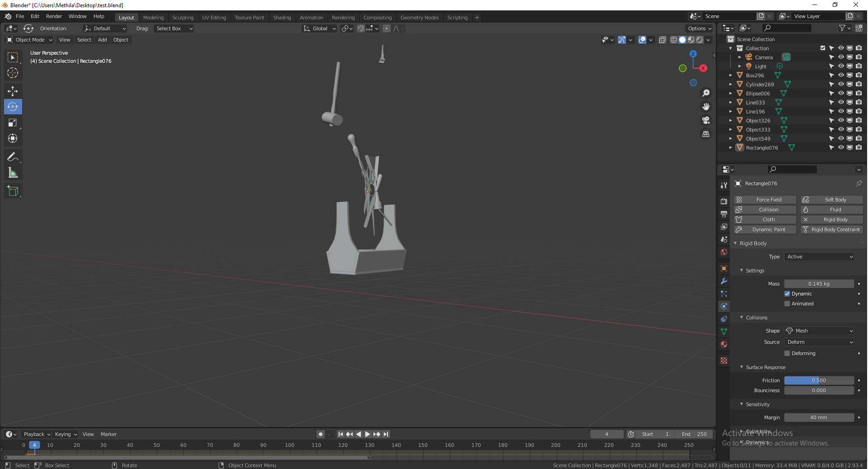This screenshot has width=868, height=469.
Task: Click the Soft Body physics button
Action: click(832, 200)
